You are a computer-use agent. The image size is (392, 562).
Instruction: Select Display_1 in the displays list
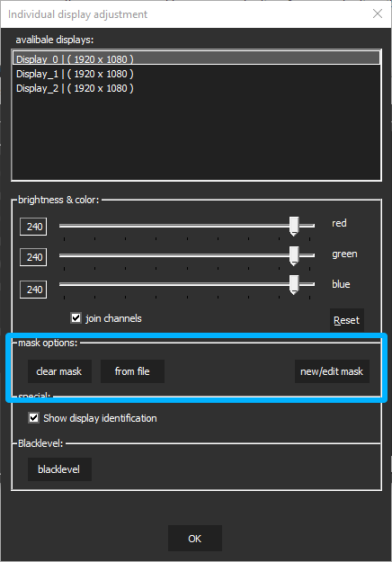coord(196,74)
